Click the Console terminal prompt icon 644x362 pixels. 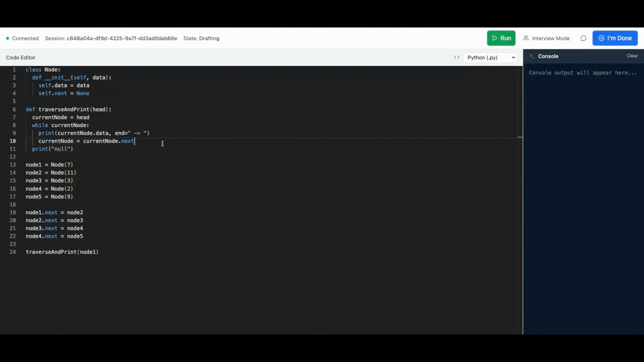[x=532, y=56]
